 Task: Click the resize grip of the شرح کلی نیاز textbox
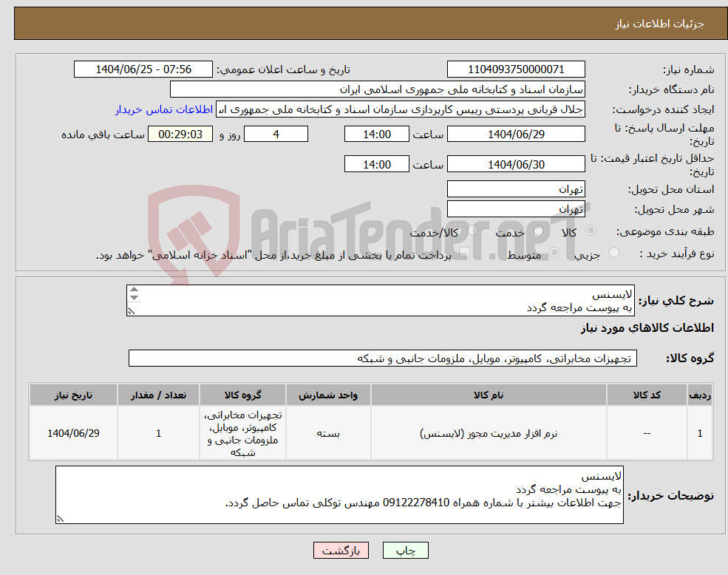click(x=131, y=311)
